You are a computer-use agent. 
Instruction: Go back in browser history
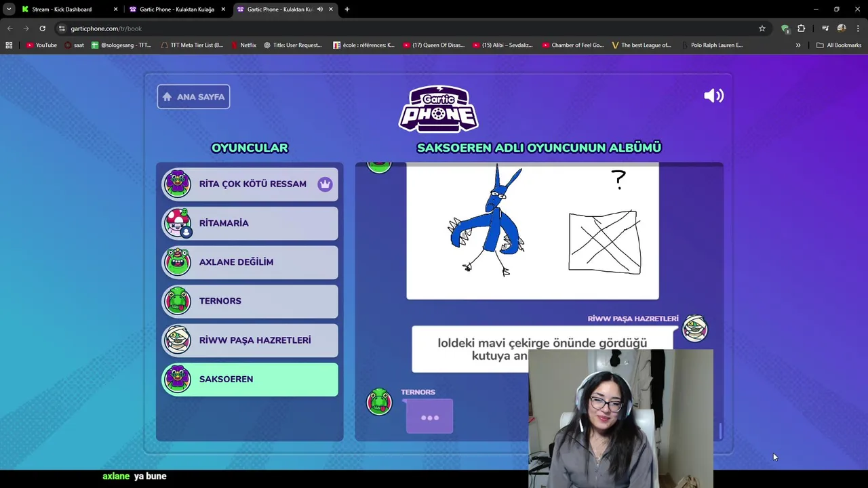click(x=9, y=28)
